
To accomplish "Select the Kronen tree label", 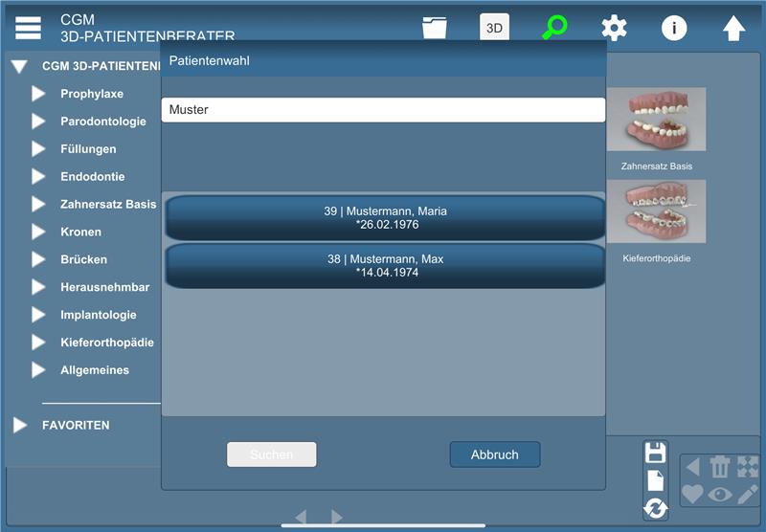I will pos(81,232).
